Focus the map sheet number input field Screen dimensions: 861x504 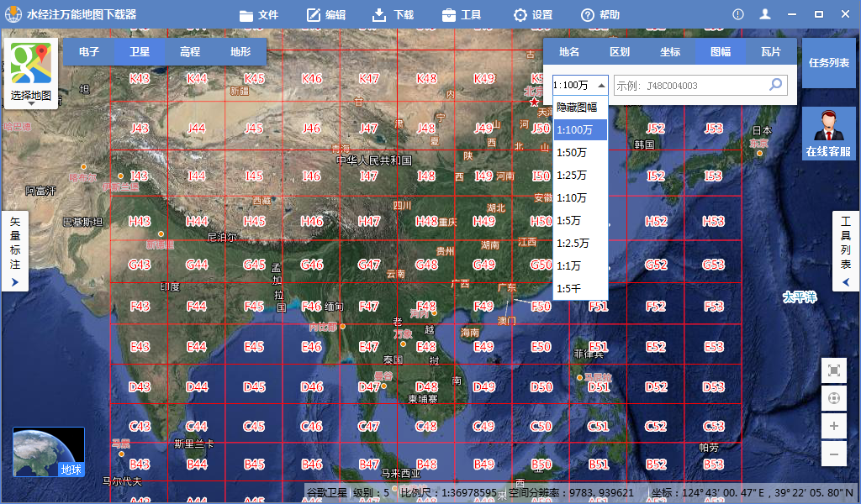(x=691, y=85)
